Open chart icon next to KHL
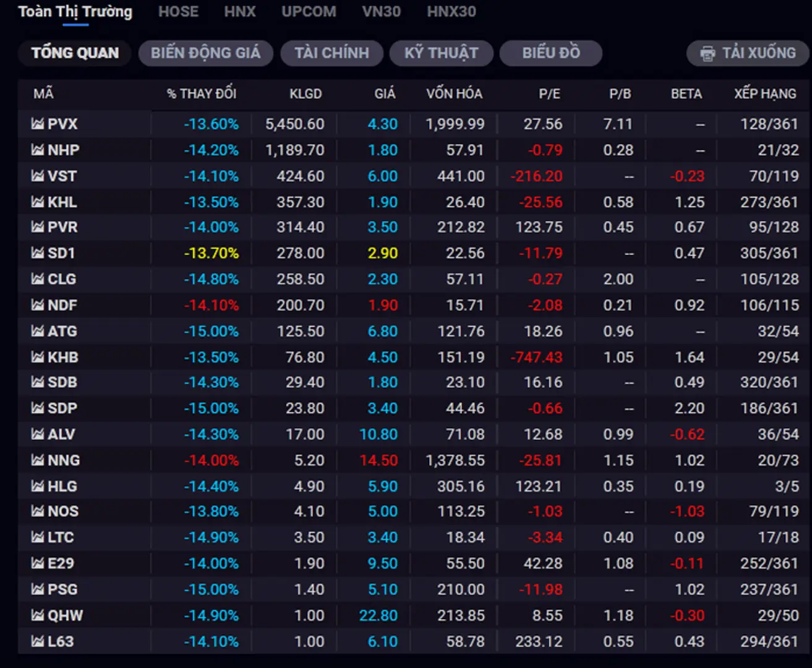Screen dimensions: 812x668 [38, 202]
